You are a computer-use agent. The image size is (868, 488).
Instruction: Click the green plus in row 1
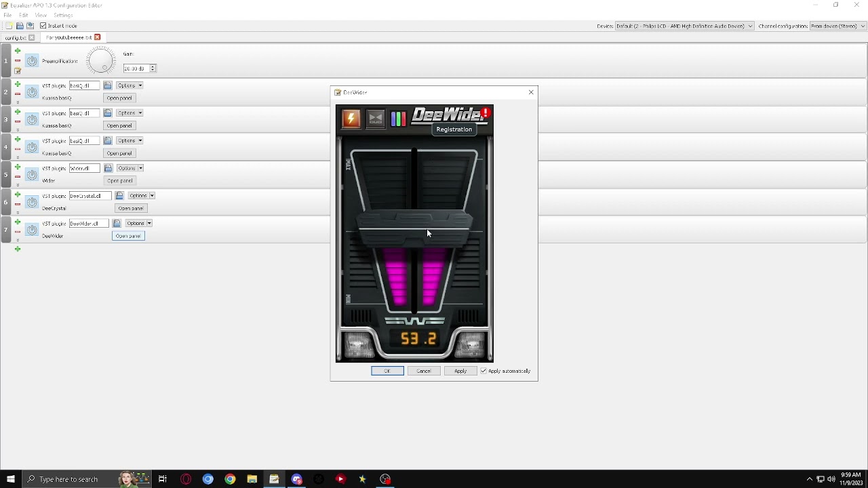(18, 51)
